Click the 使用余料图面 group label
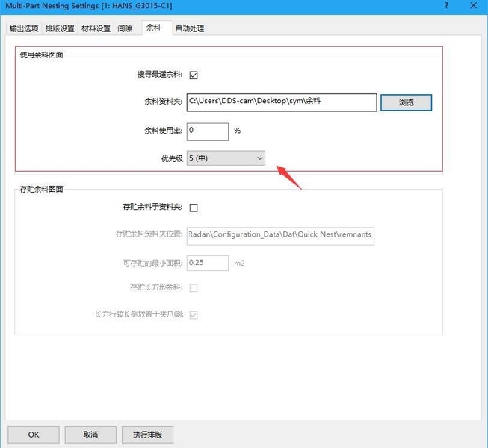 point(41,55)
